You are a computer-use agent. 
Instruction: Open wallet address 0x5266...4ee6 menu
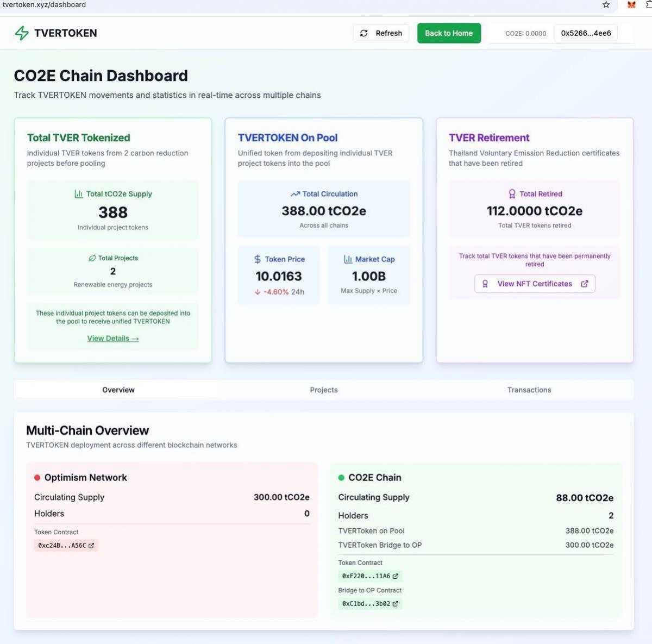586,33
